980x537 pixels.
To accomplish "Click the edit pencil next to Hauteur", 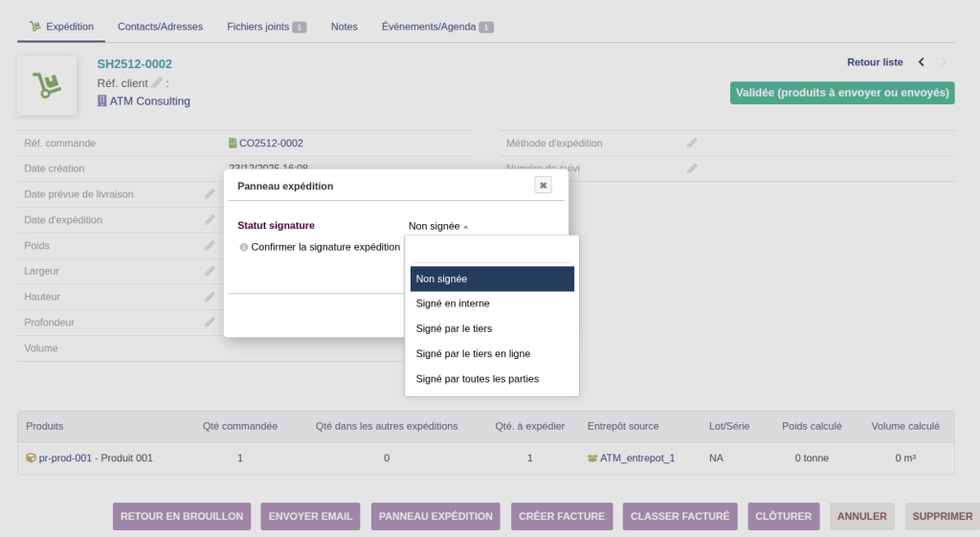I will tap(210, 297).
